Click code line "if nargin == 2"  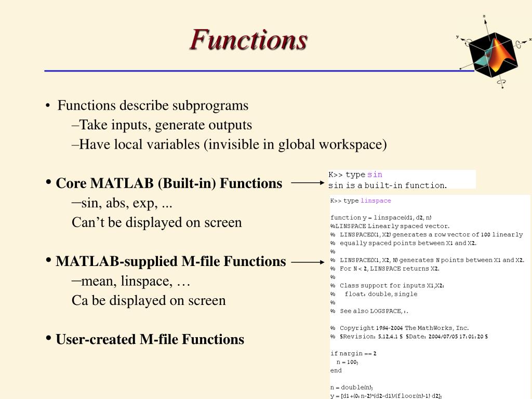click(353, 353)
